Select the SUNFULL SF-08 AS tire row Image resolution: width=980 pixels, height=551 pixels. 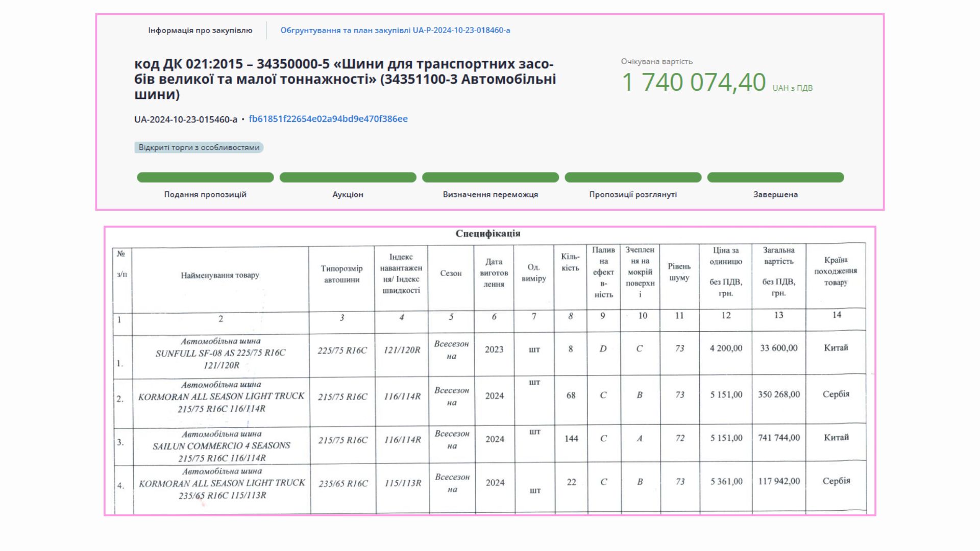click(x=220, y=353)
